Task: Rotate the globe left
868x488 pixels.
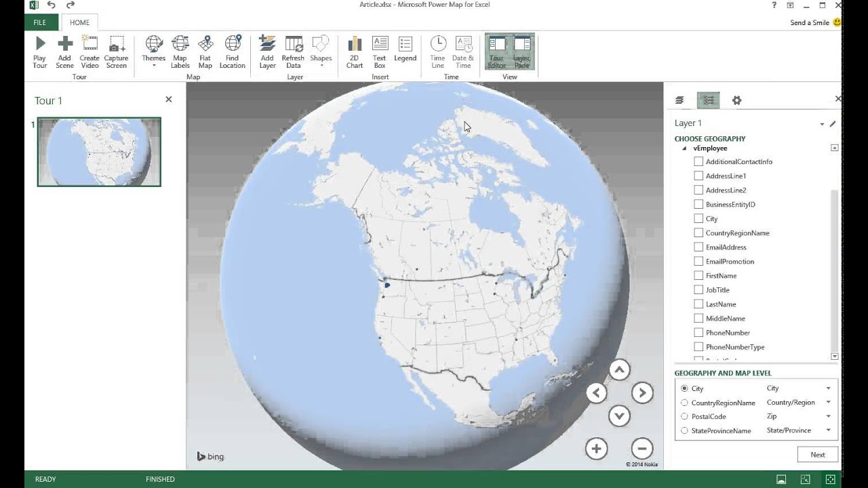Action: point(596,392)
